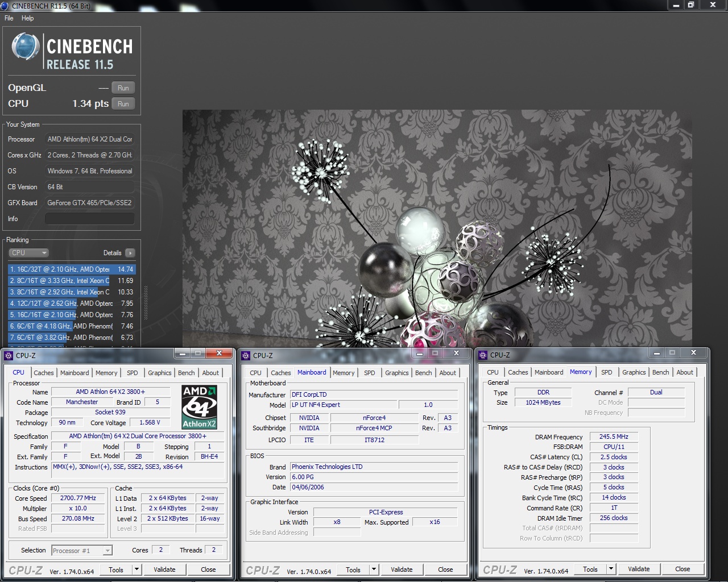This screenshot has height=582, width=728.
Task: Expand Tools dropdown arrow in the Mainboard tab window
Action: (x=374, y=569)
